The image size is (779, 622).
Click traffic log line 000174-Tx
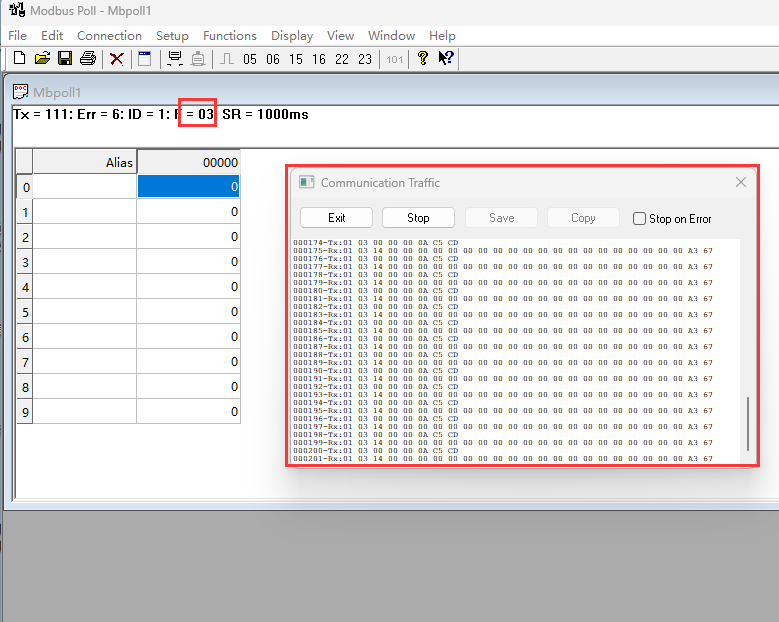click(x=376, y=242)
